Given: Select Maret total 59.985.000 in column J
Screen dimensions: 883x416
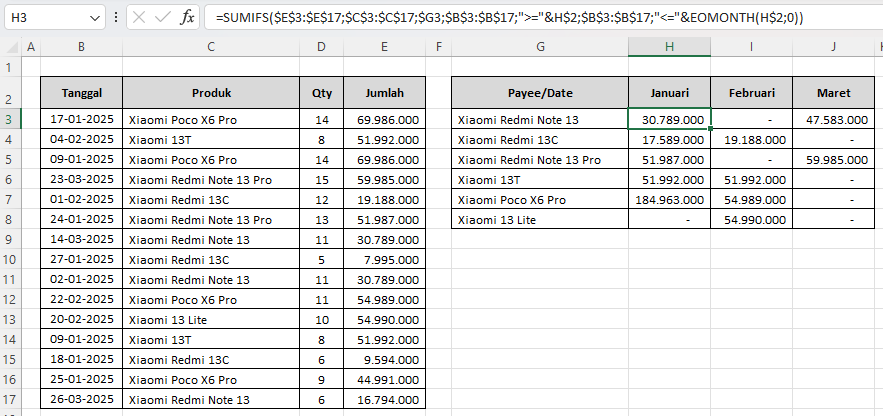Looking at the screenshot, I should tap(833, 159).
